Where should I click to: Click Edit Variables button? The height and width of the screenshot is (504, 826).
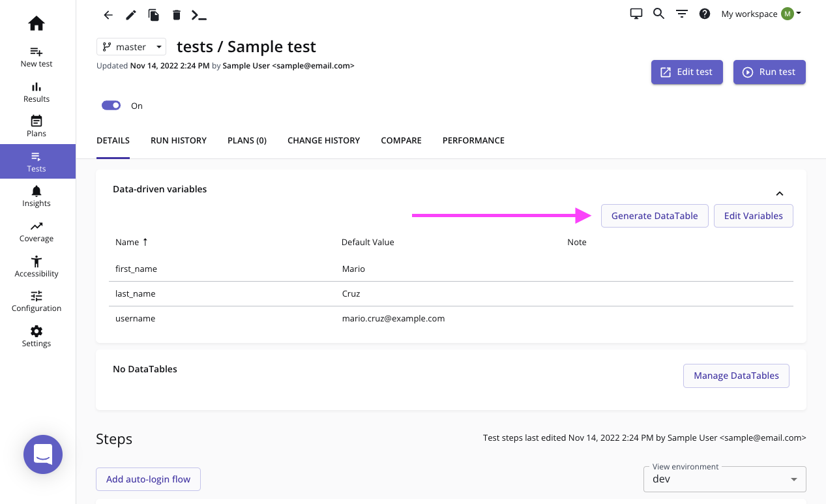point(754,216)
